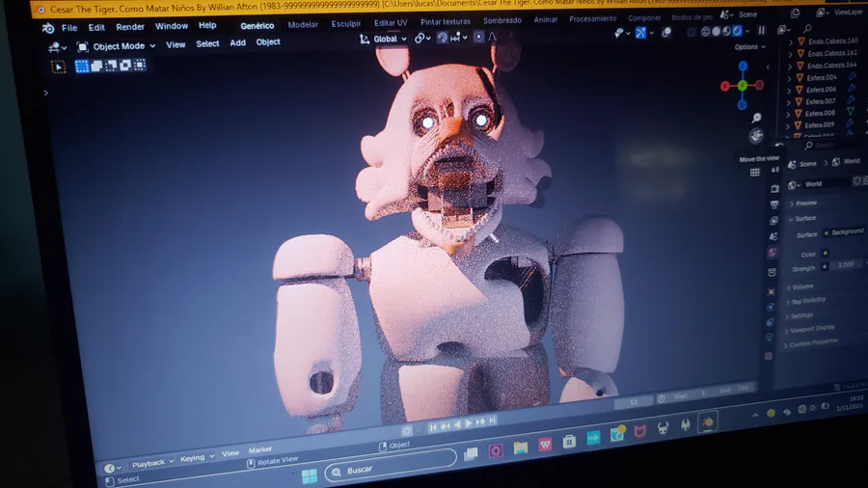Screen dimensions: 868x488
Task: Switch to Solid viewport shading
Action: click(x=716, y=32)
